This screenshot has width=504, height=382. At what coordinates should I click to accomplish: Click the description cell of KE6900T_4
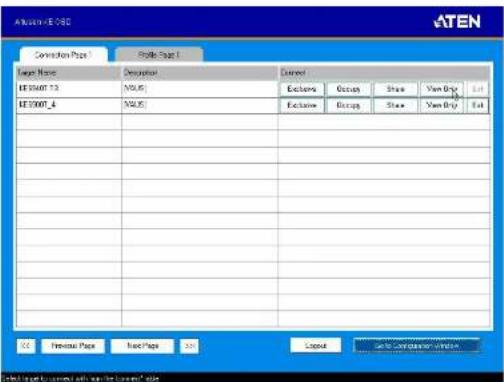coord(199,105)
